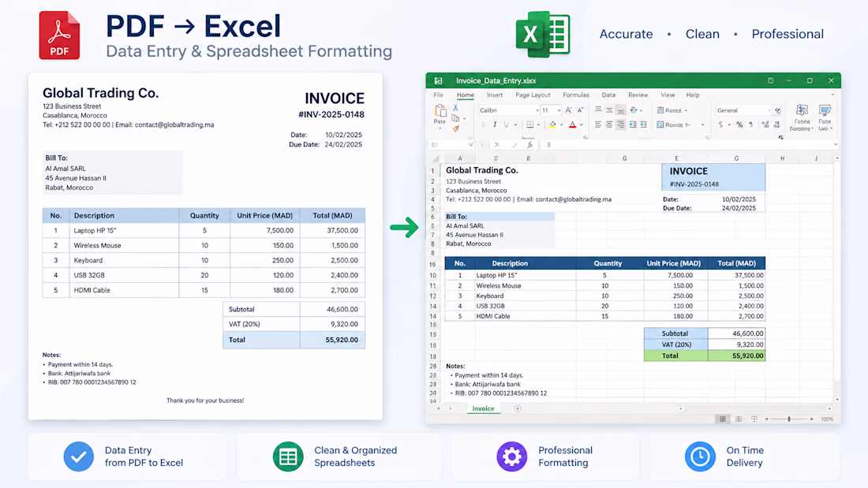
Task: Expand the formula bar chevron
Action: click(x=836, y=144)
